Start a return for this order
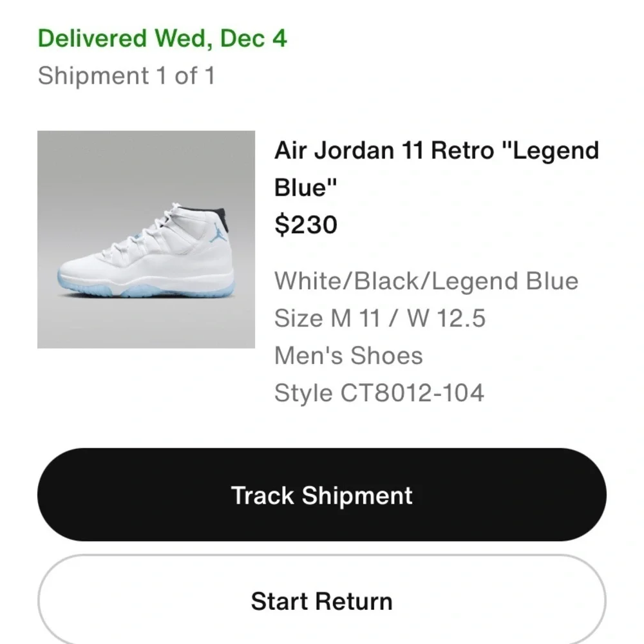 [321, 601]
